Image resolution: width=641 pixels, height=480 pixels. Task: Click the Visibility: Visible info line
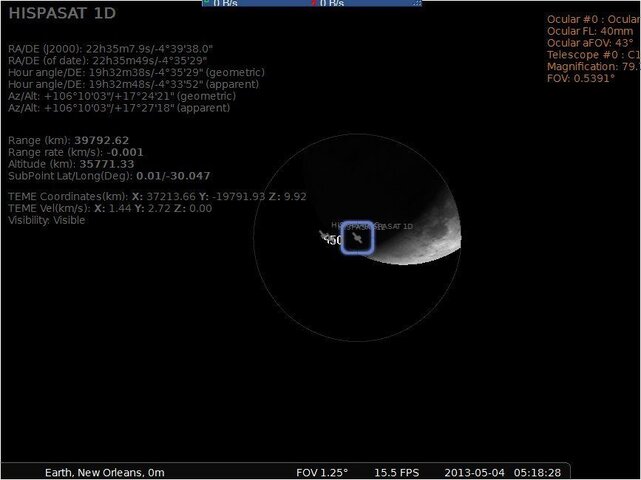pyautogui.click(x=47, y=220)
